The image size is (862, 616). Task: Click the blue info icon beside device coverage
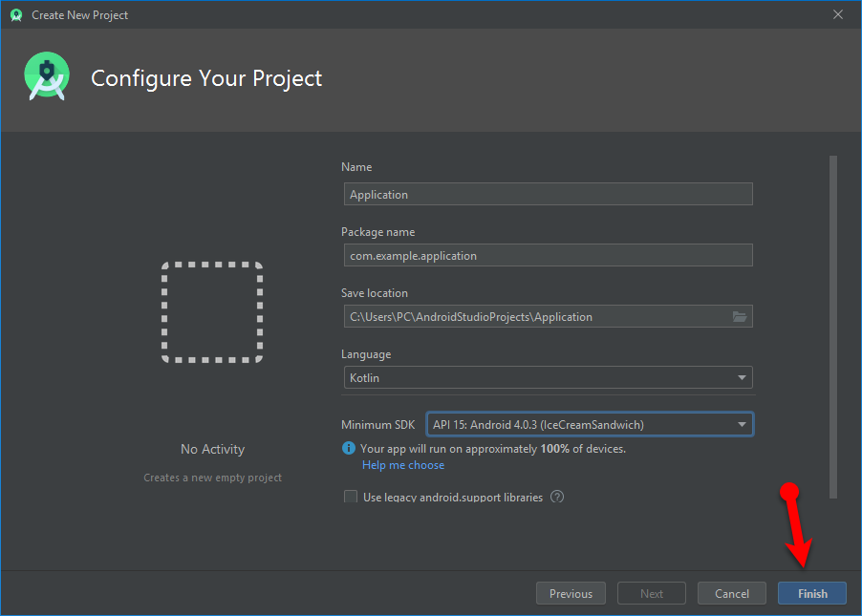[x=349, y=449]
